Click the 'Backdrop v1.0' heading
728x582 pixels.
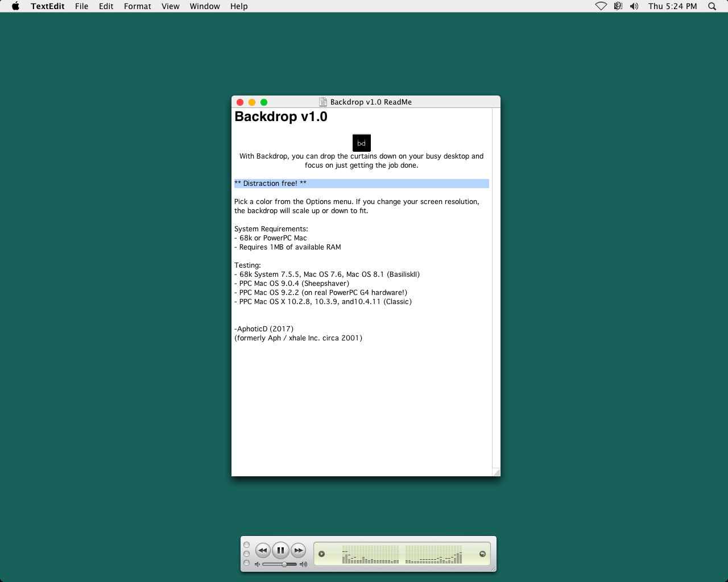281,117
